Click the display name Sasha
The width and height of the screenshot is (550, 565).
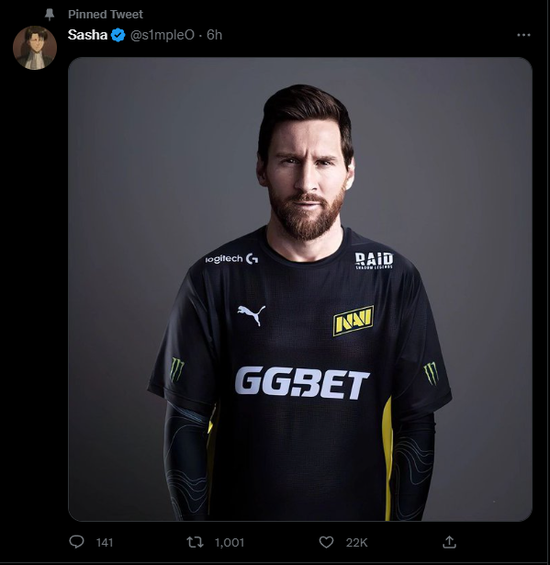(88, 35)
